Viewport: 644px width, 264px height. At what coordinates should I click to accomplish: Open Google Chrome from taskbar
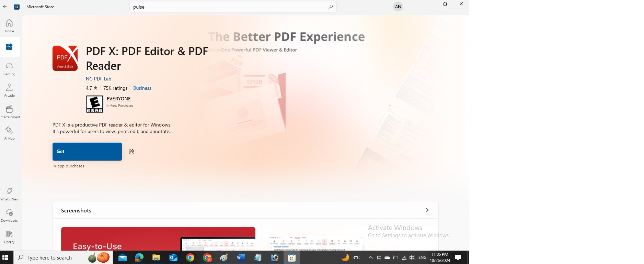(x=190, y=257)
